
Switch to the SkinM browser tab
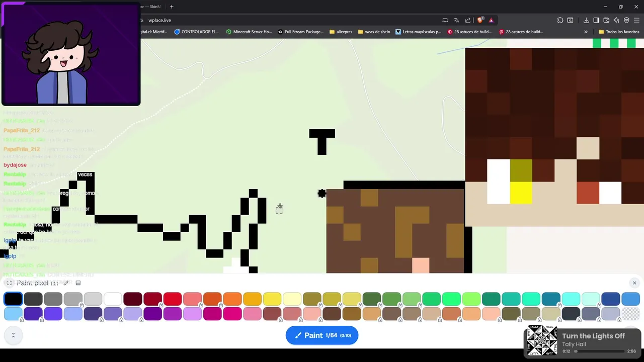[x=150, y=7]
